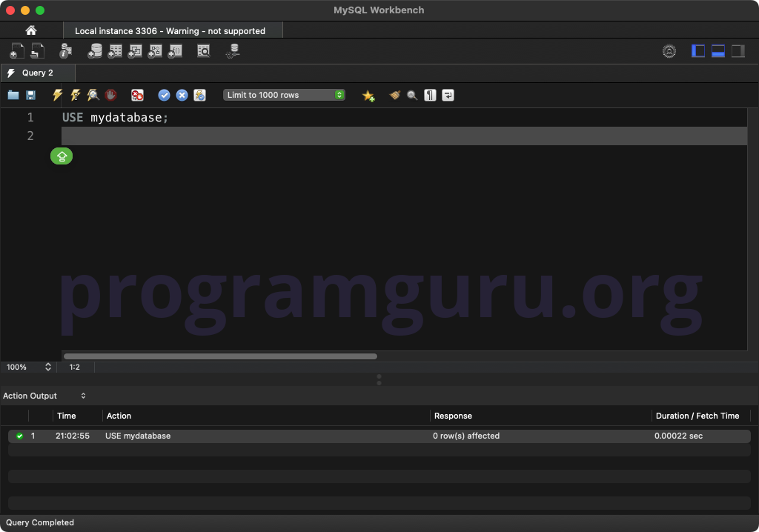The height and width of the screenshot is (532, 759).
Task: Stop the executing query hand icon
Action: [111, 95]
